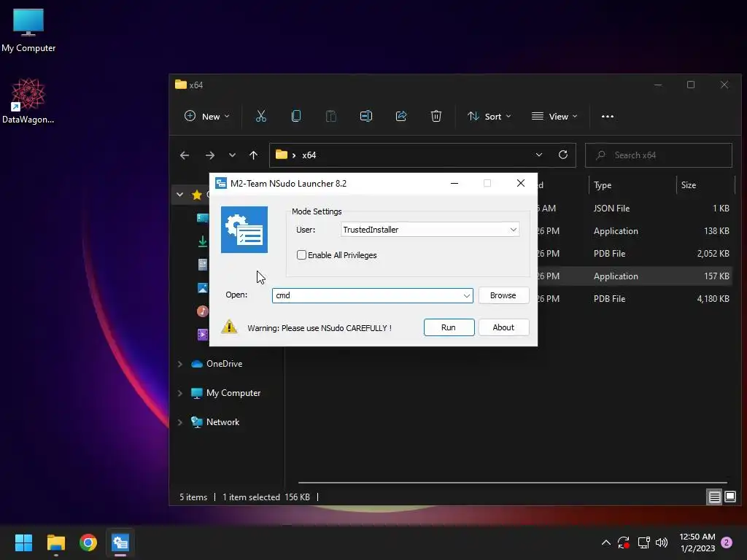Screen dimensions: 747x560
Task: Close the NSudo Launcher window
Action: [521, 183]
